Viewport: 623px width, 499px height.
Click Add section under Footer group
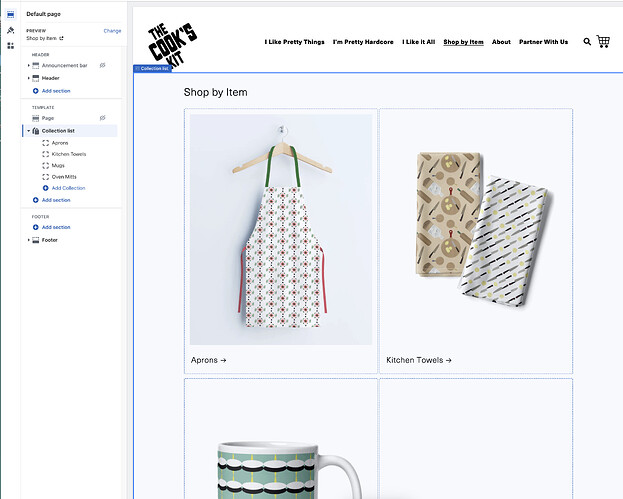56,227
